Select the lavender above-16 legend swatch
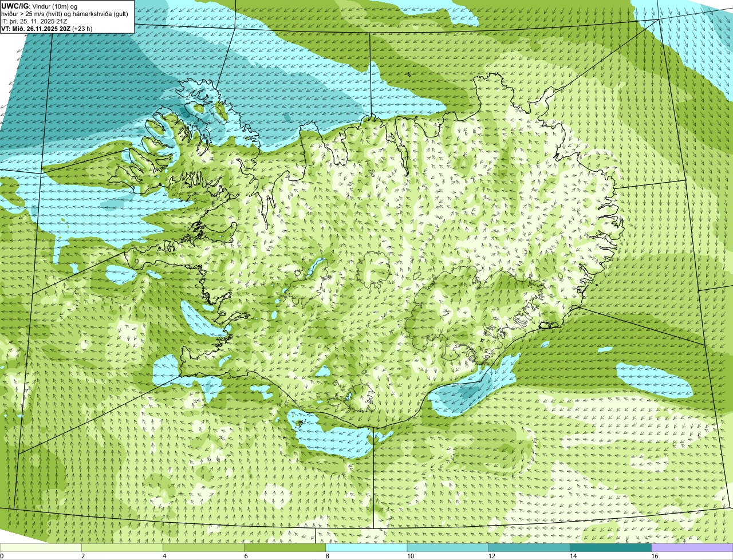The image size is (733, 560). [x=692, y=548]
